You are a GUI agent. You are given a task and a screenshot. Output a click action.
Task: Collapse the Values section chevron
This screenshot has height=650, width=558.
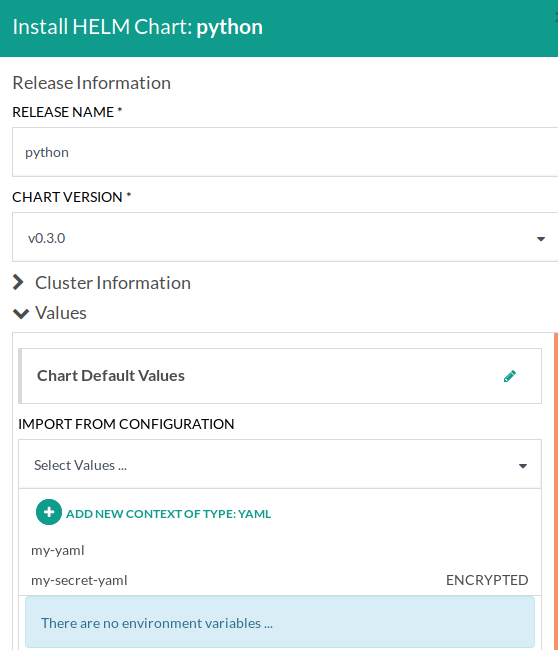(21, 313)
